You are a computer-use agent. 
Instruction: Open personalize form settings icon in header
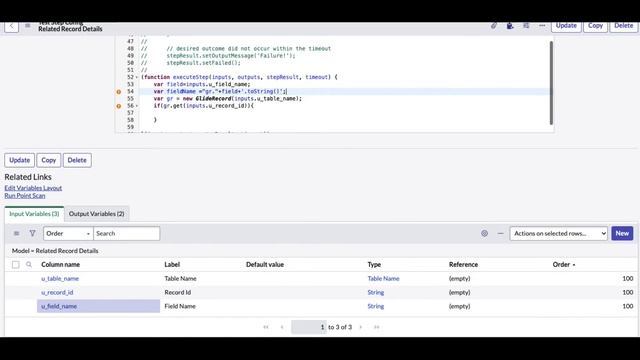[x=526, y=26]
